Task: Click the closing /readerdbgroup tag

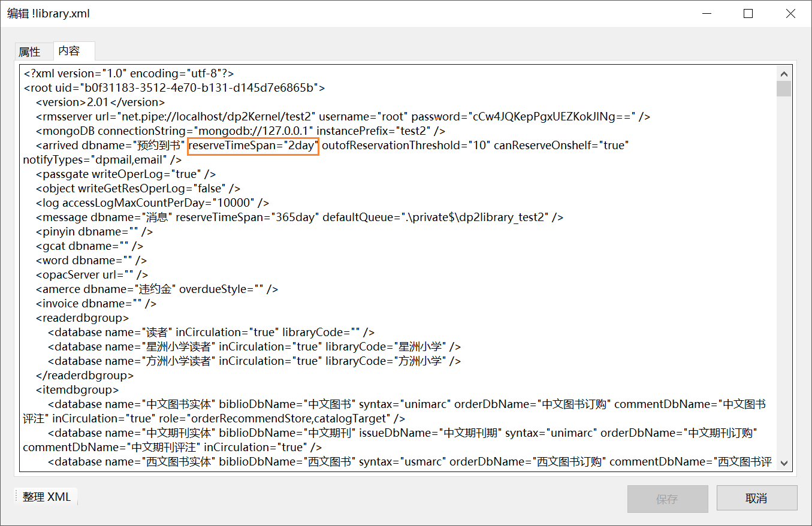Action: [x=84, y=375]
